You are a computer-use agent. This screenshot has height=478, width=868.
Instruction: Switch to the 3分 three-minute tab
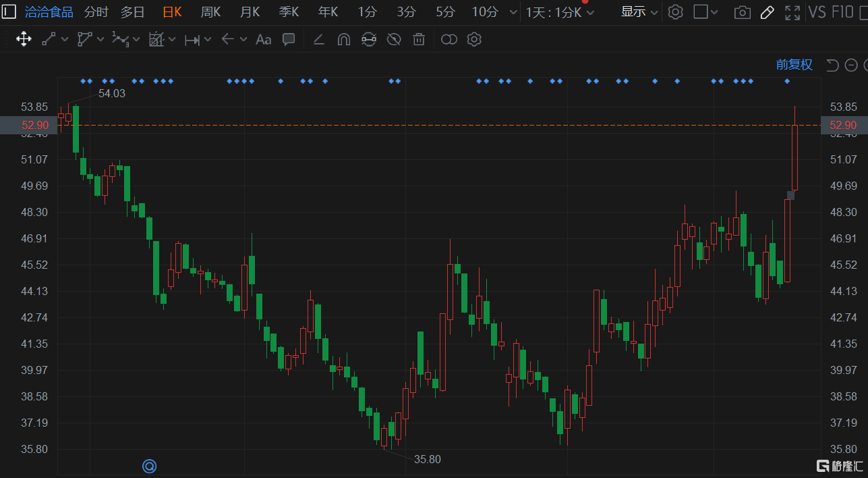[x=407, y=12]
